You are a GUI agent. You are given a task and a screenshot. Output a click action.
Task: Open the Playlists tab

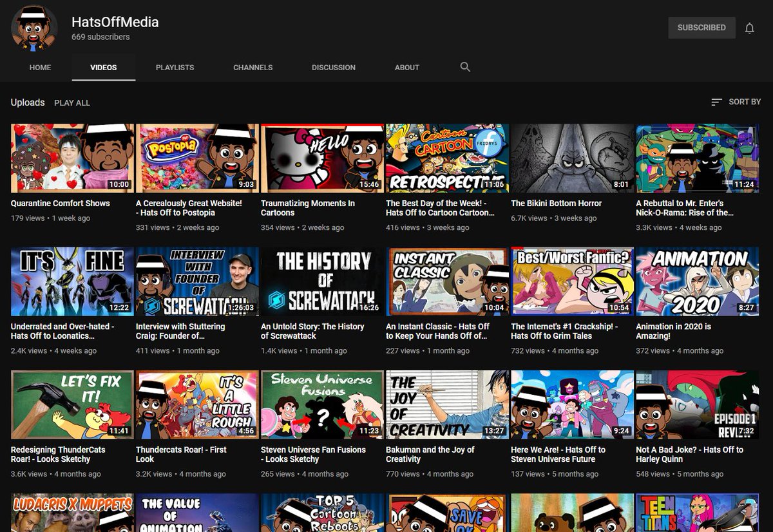[175, 68]
